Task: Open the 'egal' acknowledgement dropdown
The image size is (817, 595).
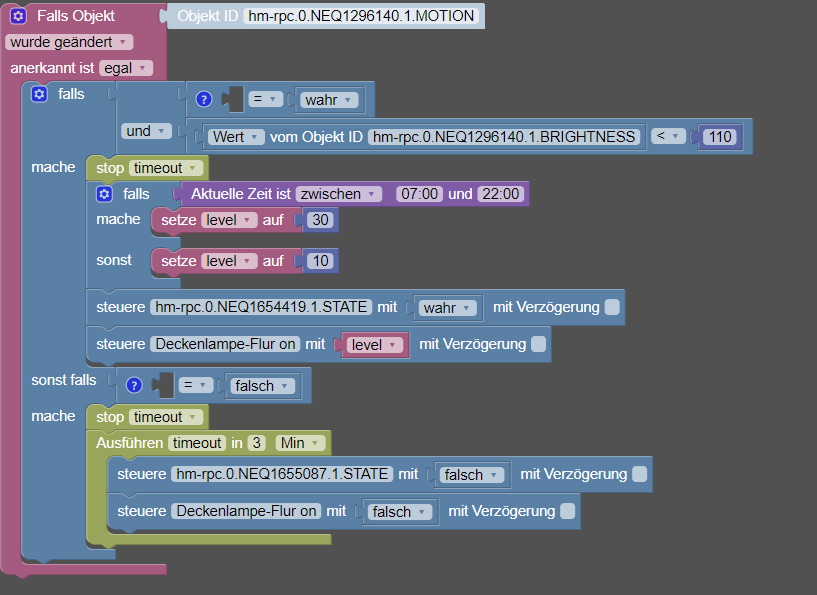Action: coord(126,68)
